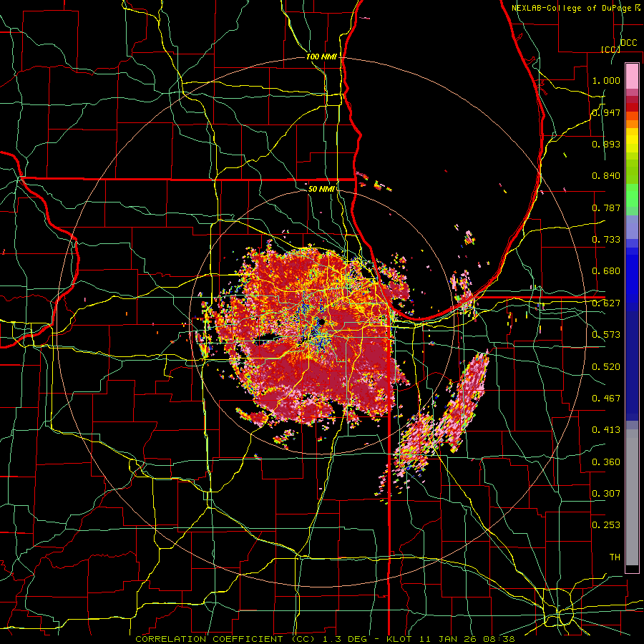This screenshot has width=644, height=644.
Task: Click the 0.520 scale value
Action: (x=606, y=367)
